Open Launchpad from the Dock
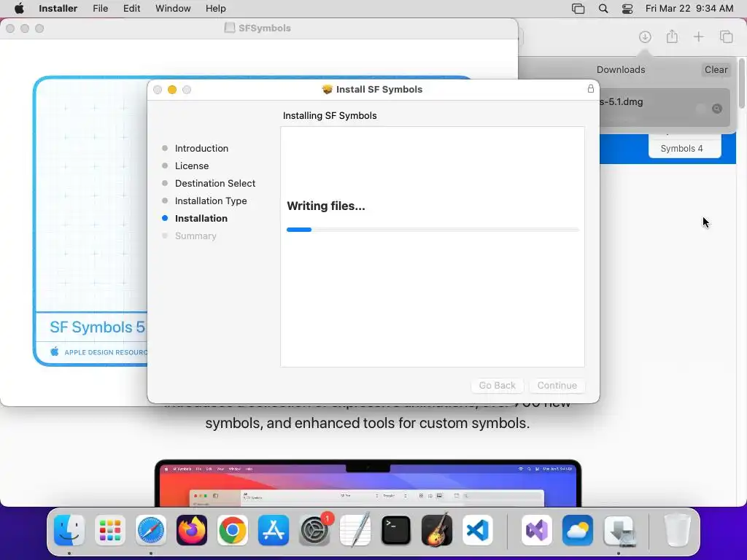The width and height of the screenshot is (747, 560). 110,530
